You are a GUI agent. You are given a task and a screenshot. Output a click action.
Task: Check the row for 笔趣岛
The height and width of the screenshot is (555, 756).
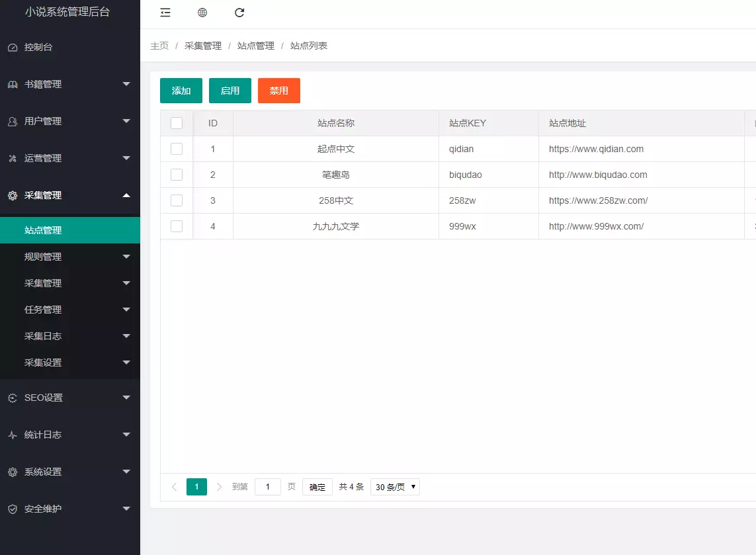[177, 175]
